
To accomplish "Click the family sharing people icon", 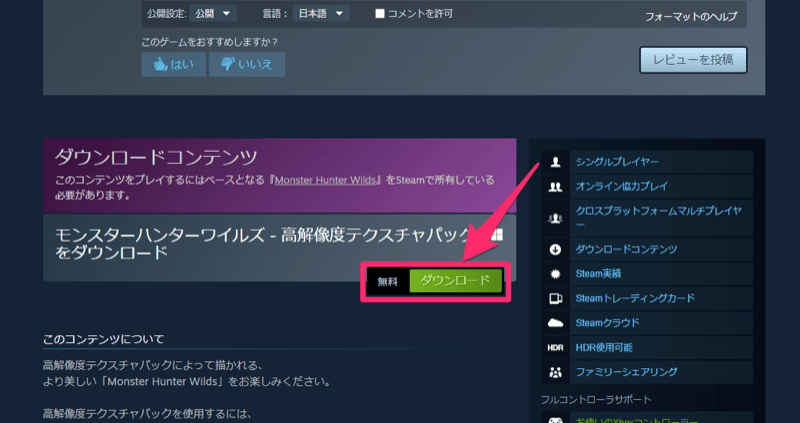I will pos(555,372).
